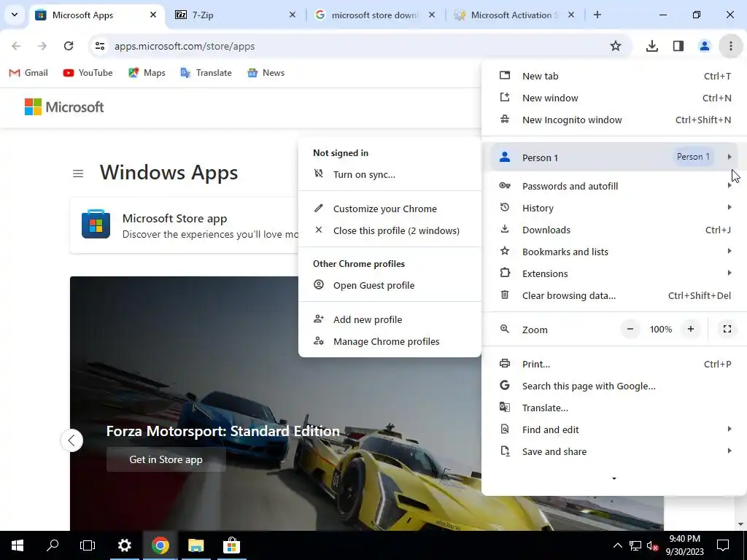This screenshot has width=747, height=560.
Task: Open Manage Chrome profiles
Action: click(390, 342)
